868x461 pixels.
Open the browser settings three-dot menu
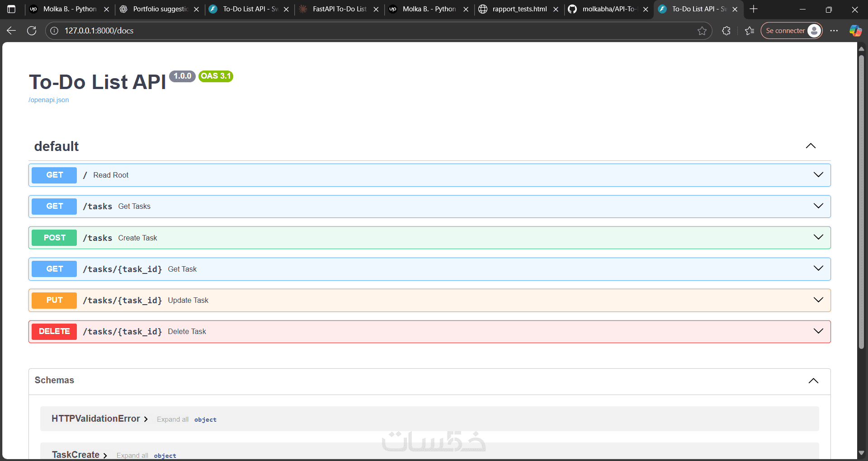[834, 31]
